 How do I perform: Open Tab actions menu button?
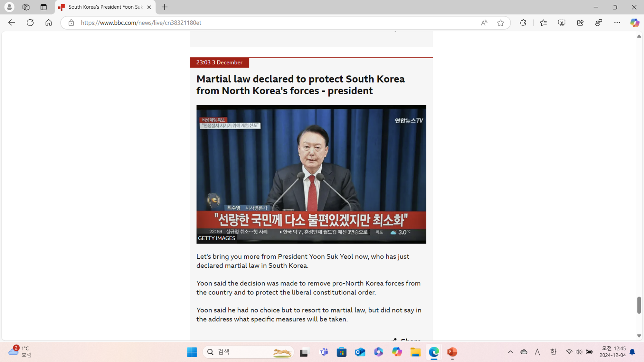(43, 7)
